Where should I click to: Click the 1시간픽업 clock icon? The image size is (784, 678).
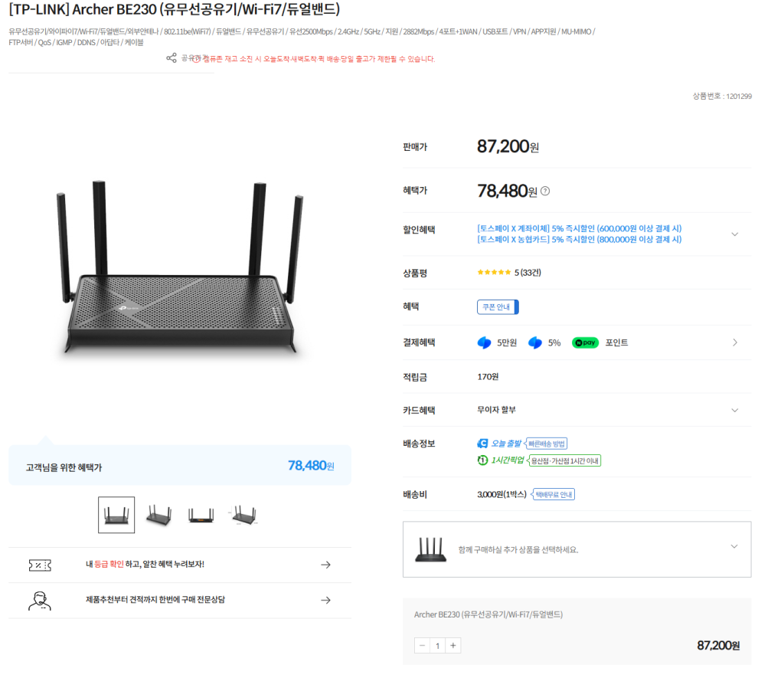[482, 460]
